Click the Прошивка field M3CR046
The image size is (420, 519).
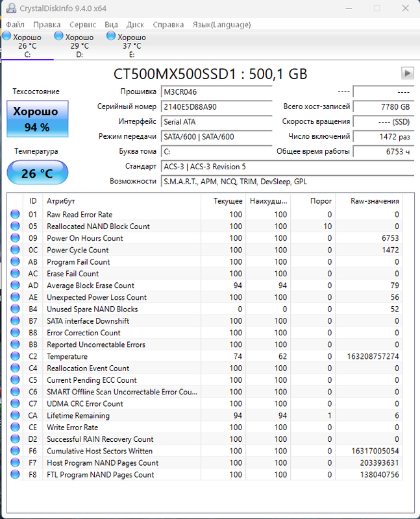(216, 91)
